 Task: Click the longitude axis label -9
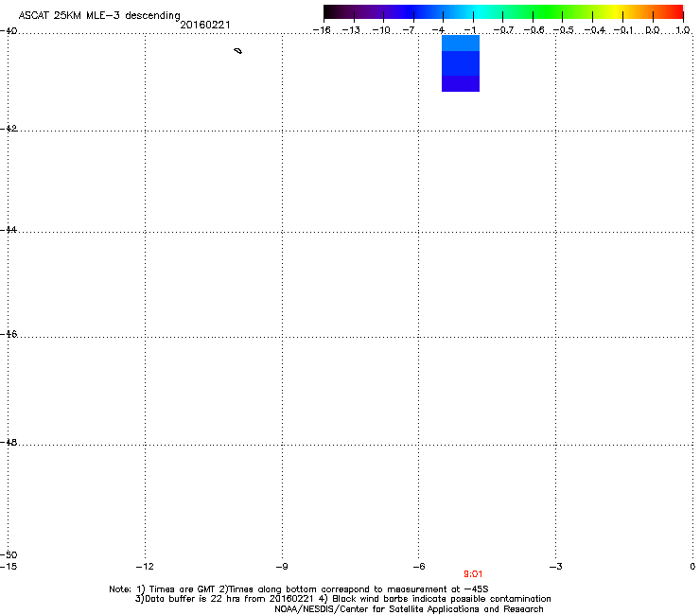[282, 567]
